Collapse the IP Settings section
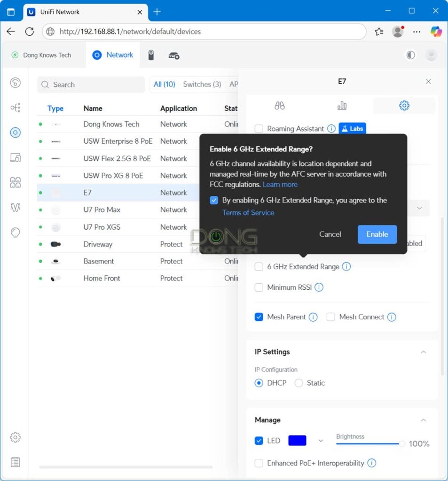Image resolution: width=448 pixels, height=481 pixels. point(424,352)
